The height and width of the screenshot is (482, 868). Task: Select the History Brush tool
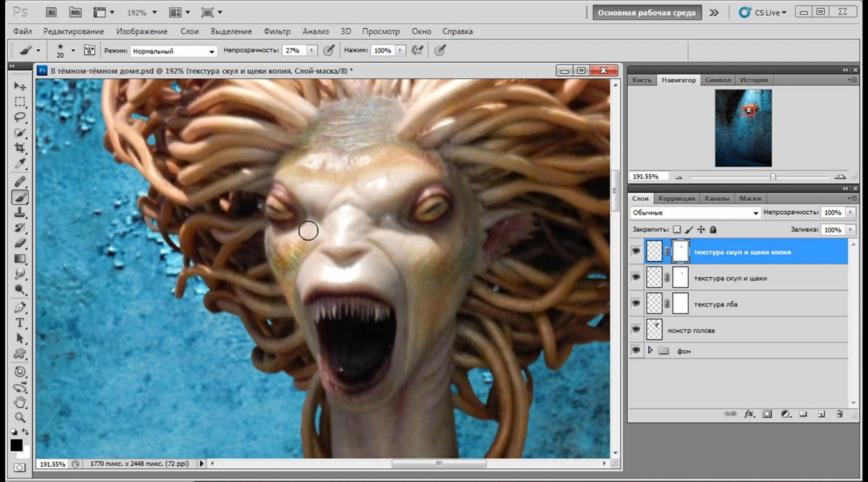(20, 228)
